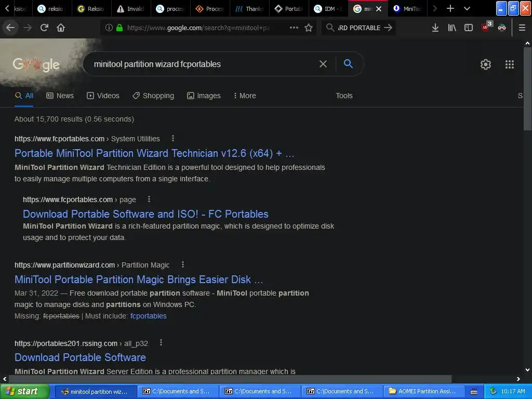The height and width of the screenshot is (399, 532).
Task: Expand the More search filters menu
Action: tap(245, 96)
